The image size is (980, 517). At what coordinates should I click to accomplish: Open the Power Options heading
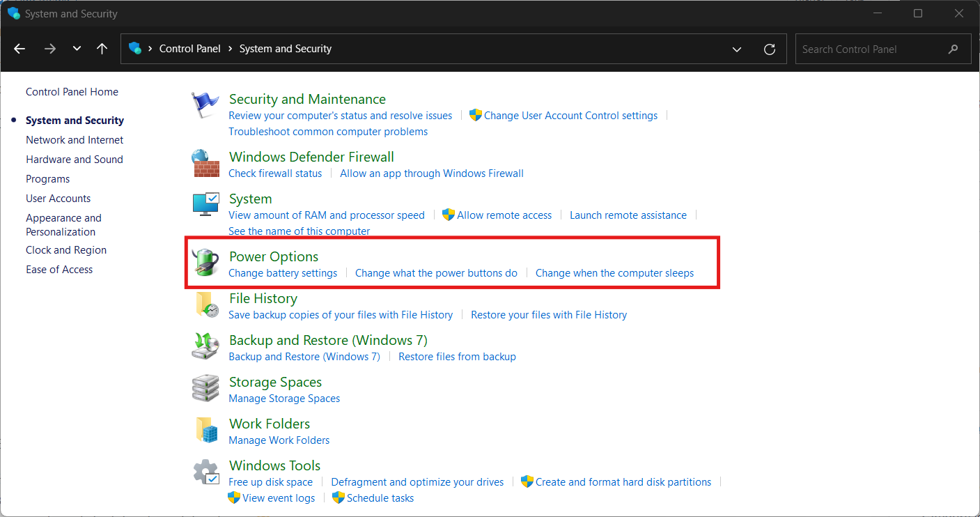[x=274, y=256]
